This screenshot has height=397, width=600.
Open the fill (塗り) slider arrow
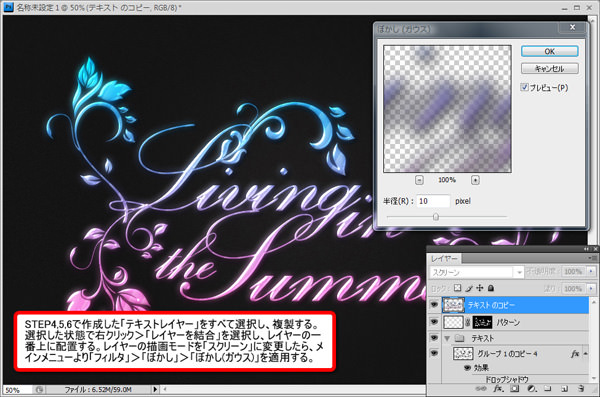coord(591,288)
